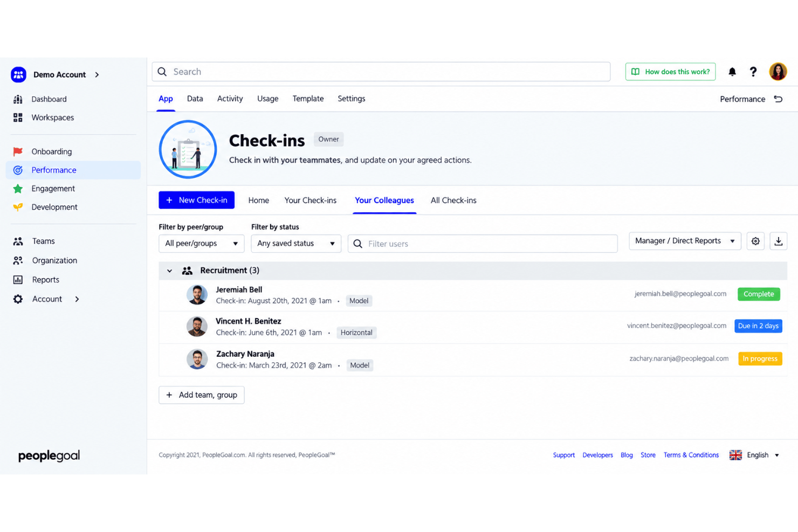The width and height of the screenshot is (798, 532).
Task: Select Your Colleagues sub-tab
Action: pyautogui.click(x=384, y=201)
